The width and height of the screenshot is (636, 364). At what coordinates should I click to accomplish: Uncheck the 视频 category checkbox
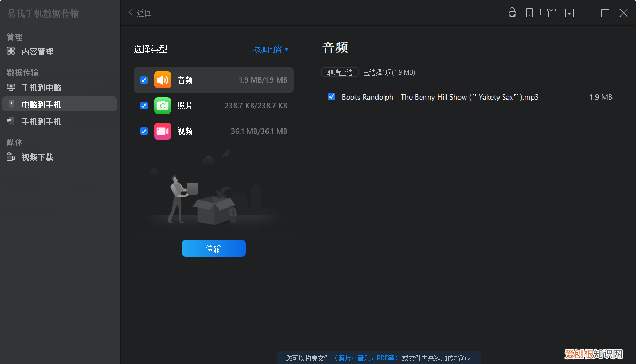pyautogui.click(x=143, y=131)
